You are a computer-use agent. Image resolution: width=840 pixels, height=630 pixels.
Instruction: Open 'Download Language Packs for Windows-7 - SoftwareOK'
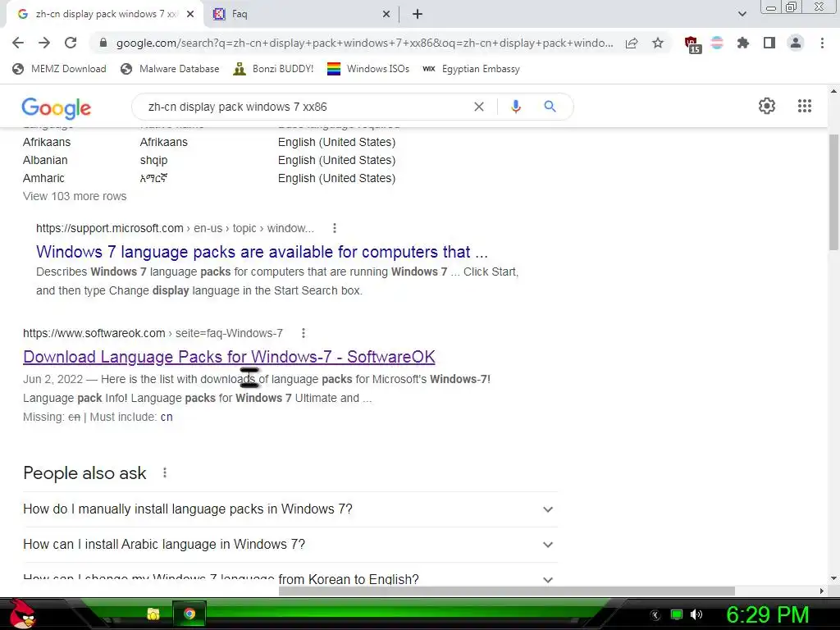tap(229, 357)
